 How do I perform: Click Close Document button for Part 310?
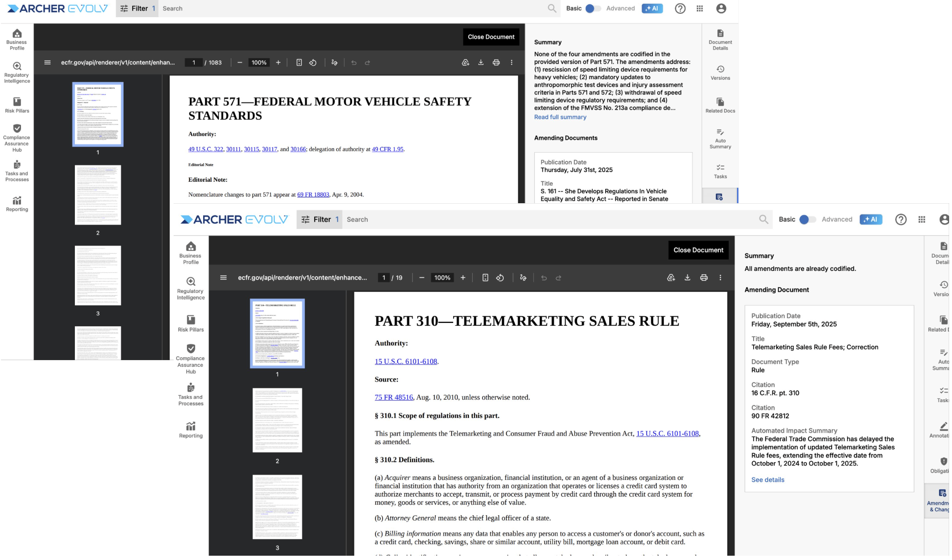click(x=698, y=250)
